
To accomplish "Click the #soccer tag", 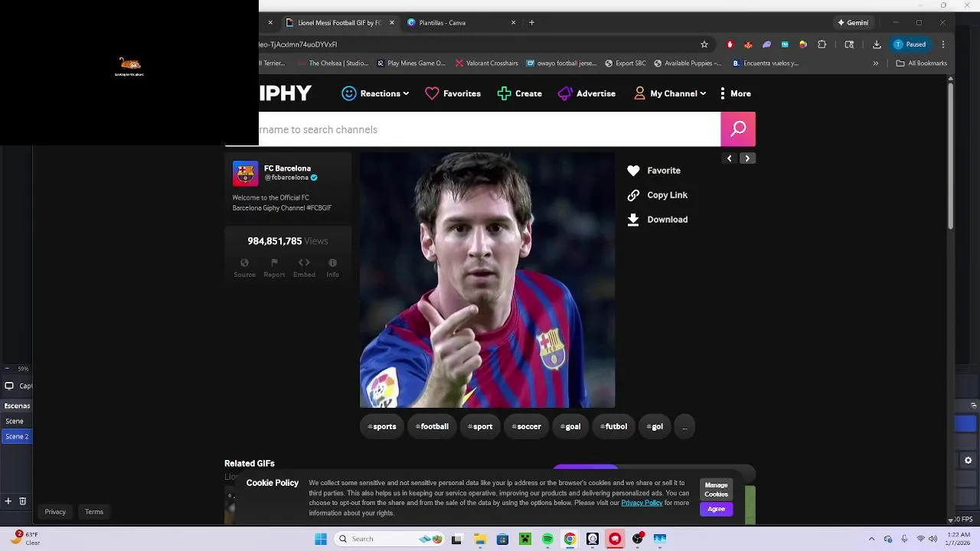I will pos(527,426).
